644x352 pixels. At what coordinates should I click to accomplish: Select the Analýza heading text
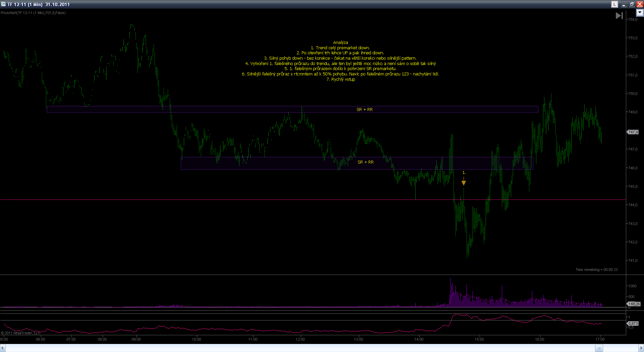[340, 43]
